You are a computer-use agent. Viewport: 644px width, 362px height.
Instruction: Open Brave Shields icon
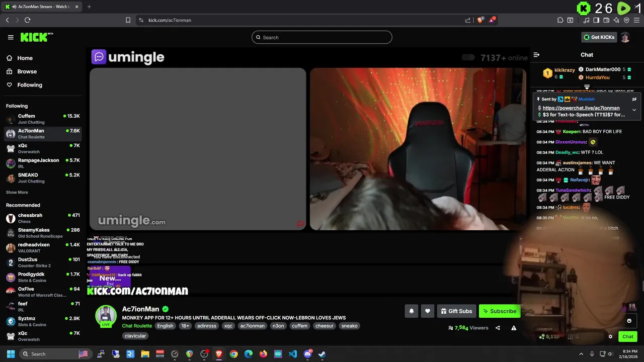(x=480, y=20)
